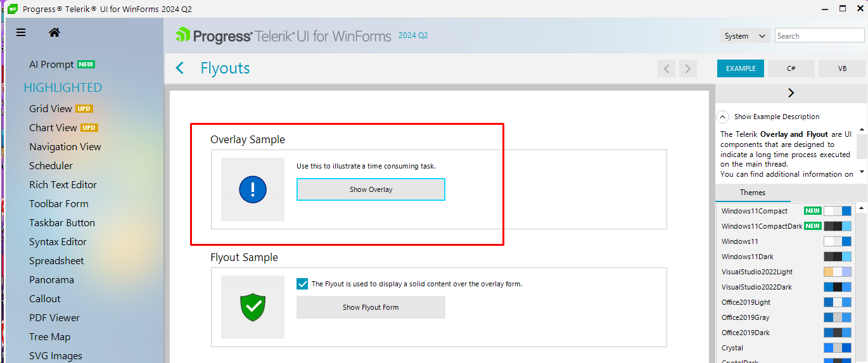The width and height of the screenshot is (868, 363).
Task: Go to the previous example arrow
Action: click(x=666, y=68)
